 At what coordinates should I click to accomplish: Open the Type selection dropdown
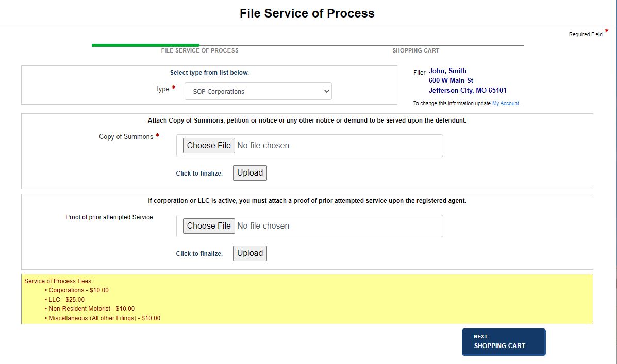(x=258, y=91)
